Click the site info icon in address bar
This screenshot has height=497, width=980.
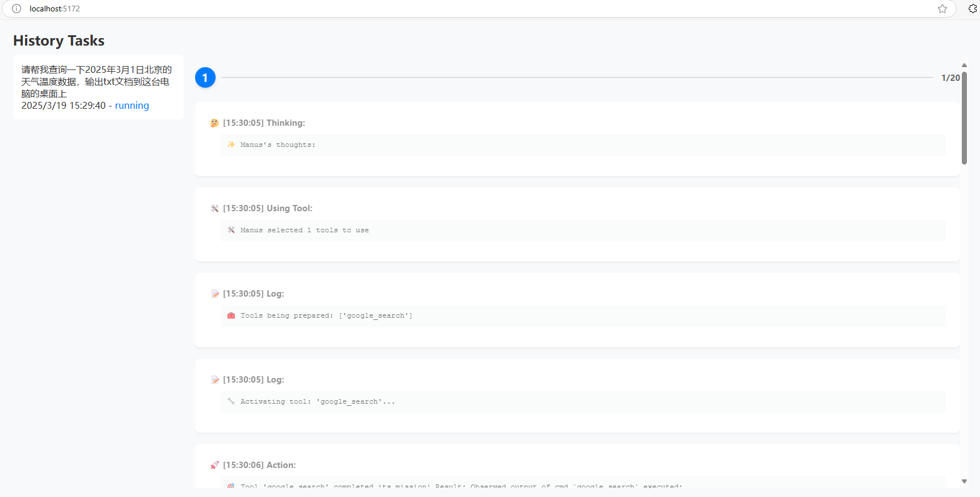(x=16, y=9)
